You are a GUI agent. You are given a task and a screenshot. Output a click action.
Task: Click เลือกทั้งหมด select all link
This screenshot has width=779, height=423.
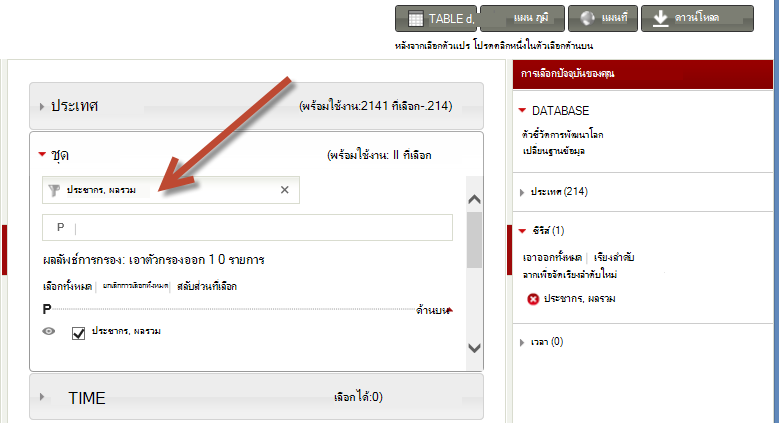click(67, 286)
